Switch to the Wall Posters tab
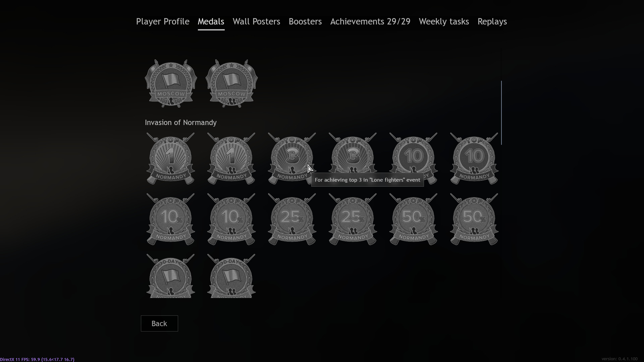644x362 pixels. click(x=256, y=21)
